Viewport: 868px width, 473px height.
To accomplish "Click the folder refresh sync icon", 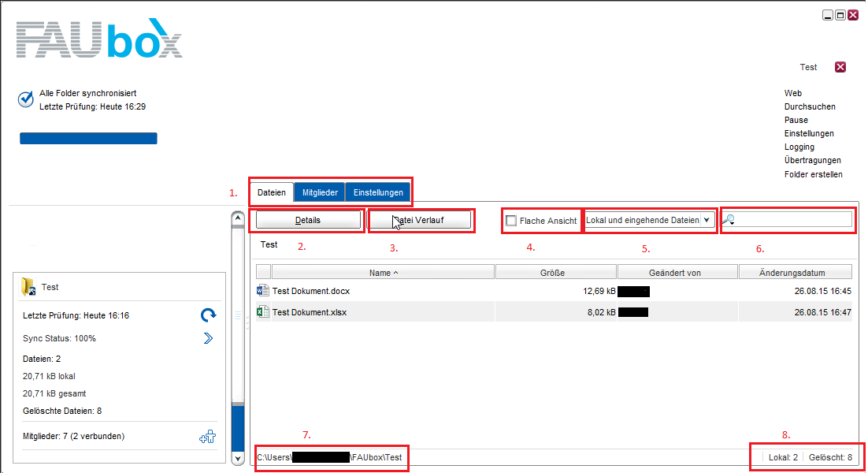I will pyautogui.click(x=208, y=315).
